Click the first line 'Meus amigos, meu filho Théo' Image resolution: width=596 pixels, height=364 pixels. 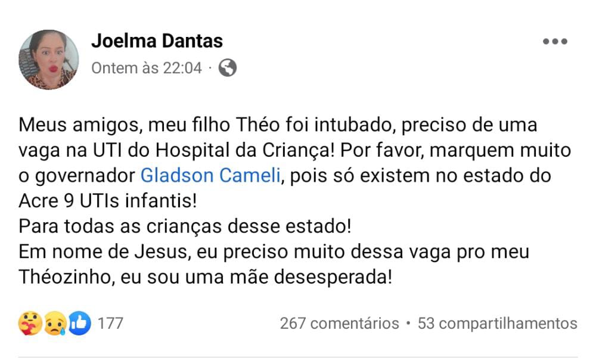pyautogui.click(x=278, y=125)
